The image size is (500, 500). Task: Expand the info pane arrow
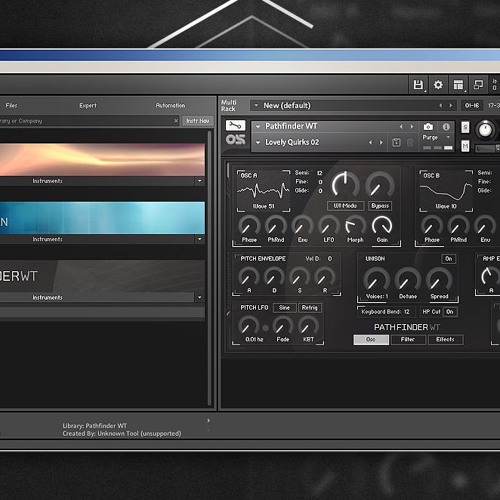click(x=209, y=421)
